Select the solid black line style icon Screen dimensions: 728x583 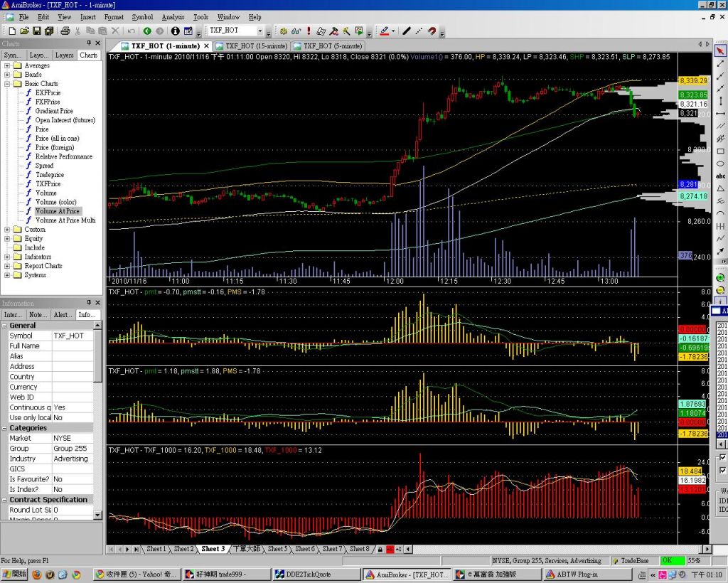[406, 31]
